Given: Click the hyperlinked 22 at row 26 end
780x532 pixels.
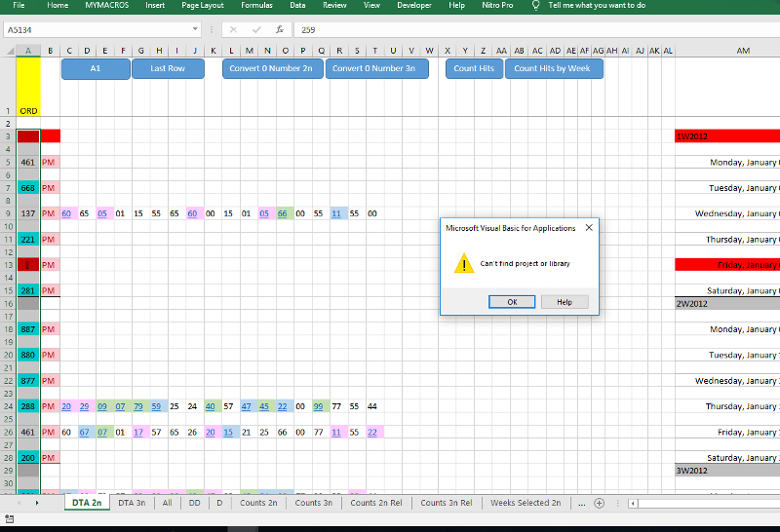Looking at the screenshot, I should [x=372, y=432].
